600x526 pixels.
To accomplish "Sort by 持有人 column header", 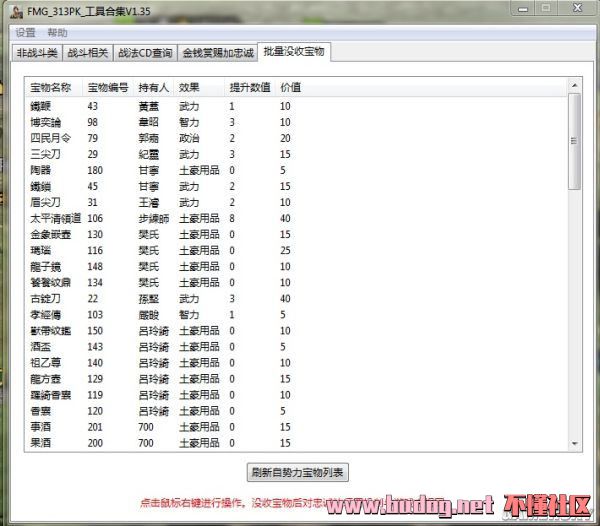I will pos(153,88).
